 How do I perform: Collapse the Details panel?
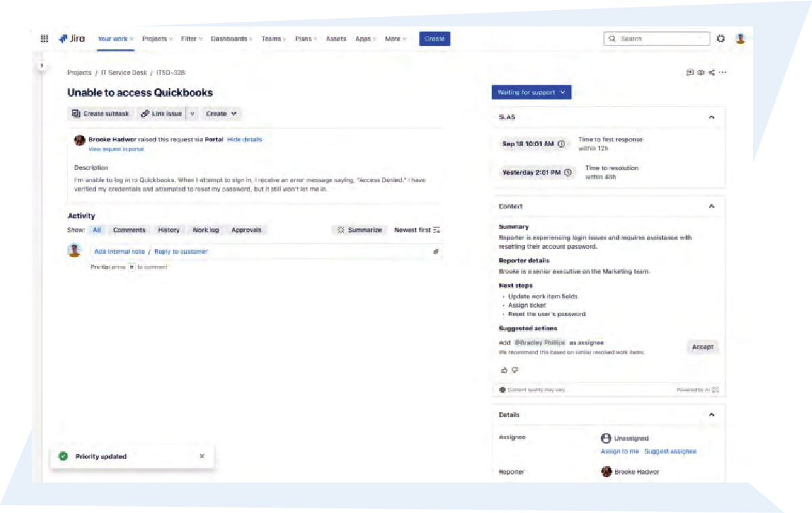point(711,415)
